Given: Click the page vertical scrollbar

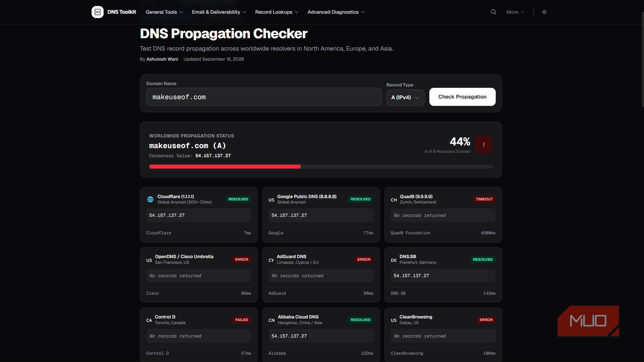Looking at the screenshot, I should point(642,59).
